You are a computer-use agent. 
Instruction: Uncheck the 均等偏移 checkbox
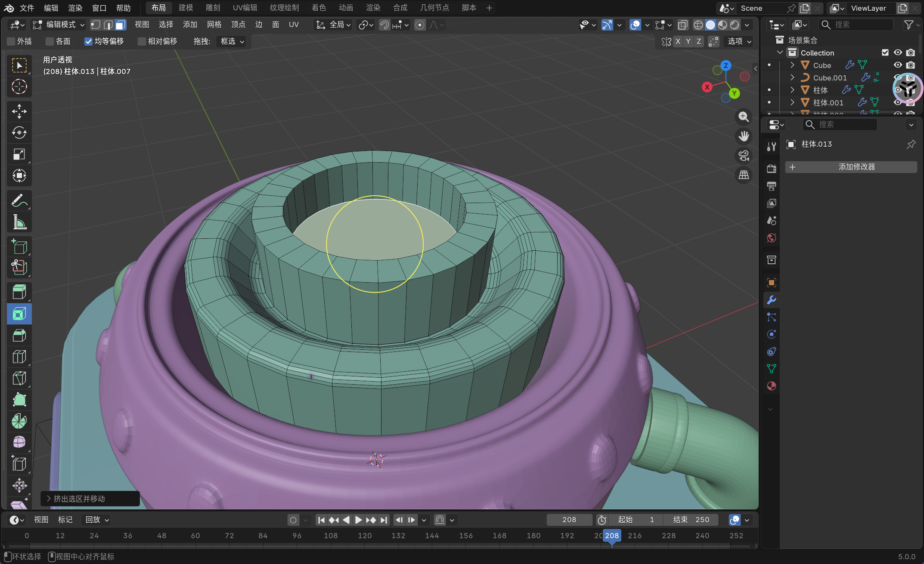pos(88,41)
